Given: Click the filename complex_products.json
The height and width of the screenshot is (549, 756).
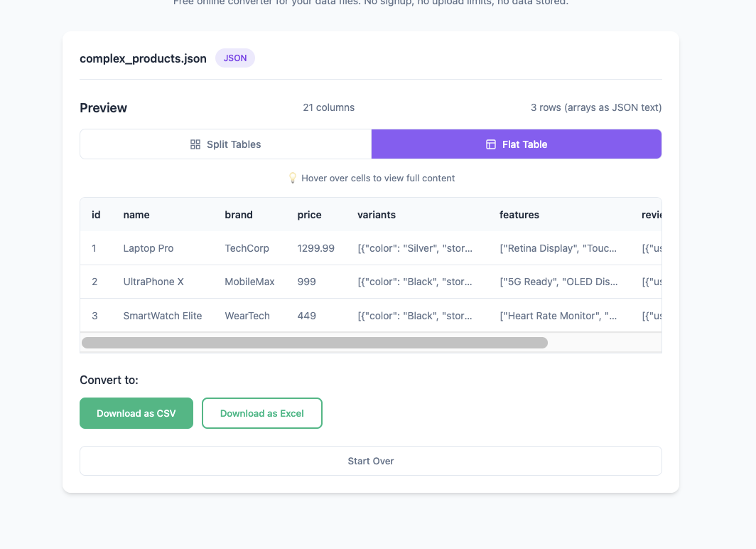Looking at the screenshot, I should pos(143,58).
